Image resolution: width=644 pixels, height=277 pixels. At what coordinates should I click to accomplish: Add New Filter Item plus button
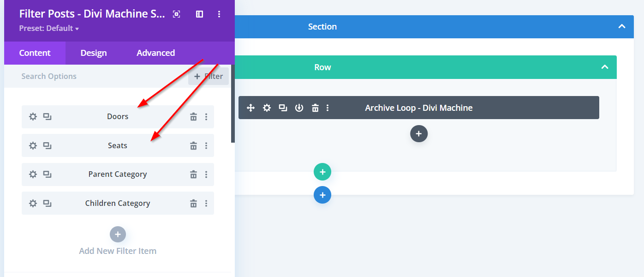tap(118, 235)
